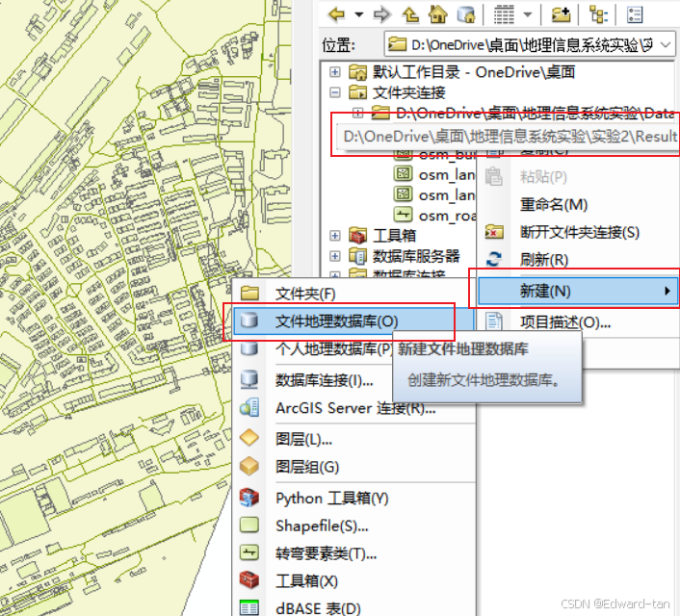Screen dimensions: 680x616
Task: Open the 位置 location dropdown arrow
Action: tap(666, 44)
